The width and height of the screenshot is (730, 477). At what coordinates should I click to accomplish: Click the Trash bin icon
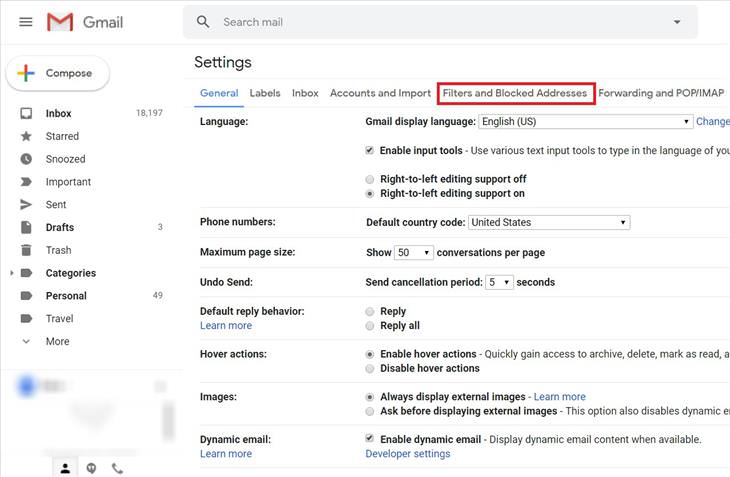click(26, 250)
